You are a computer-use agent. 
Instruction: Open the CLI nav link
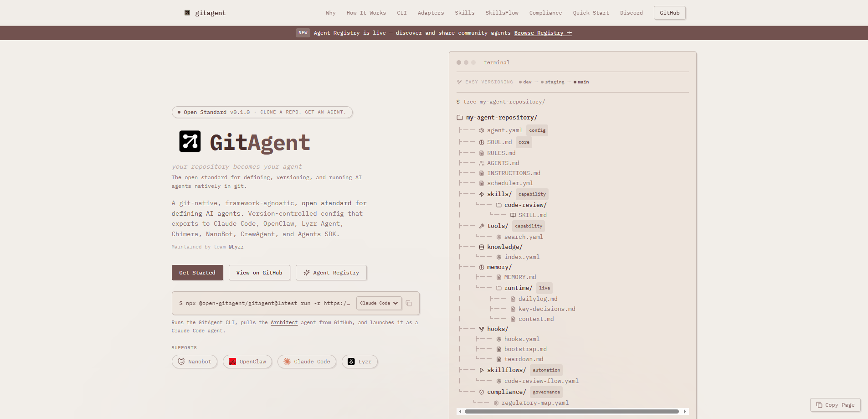[x=402, y=13]
